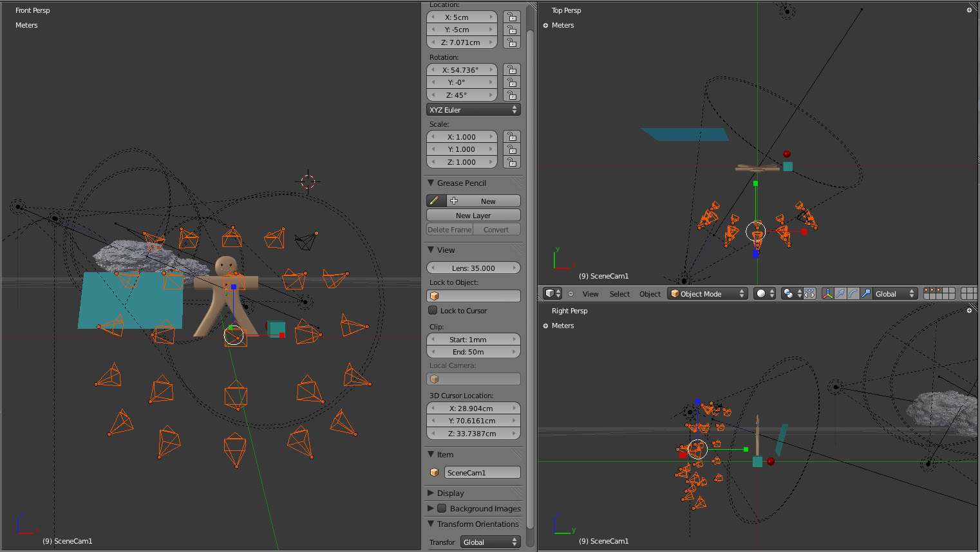Click the manipulate center points icon

tap(809, 294)
